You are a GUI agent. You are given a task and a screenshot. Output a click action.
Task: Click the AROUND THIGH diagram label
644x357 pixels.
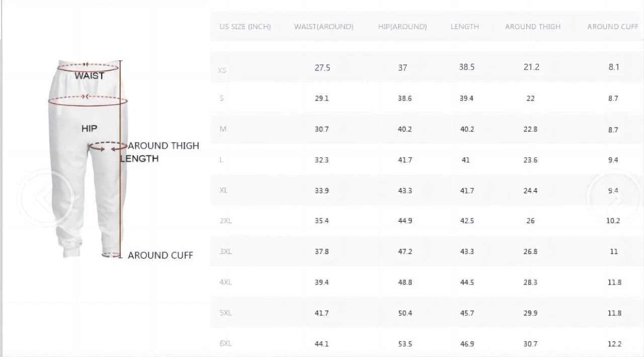point(163,146)
